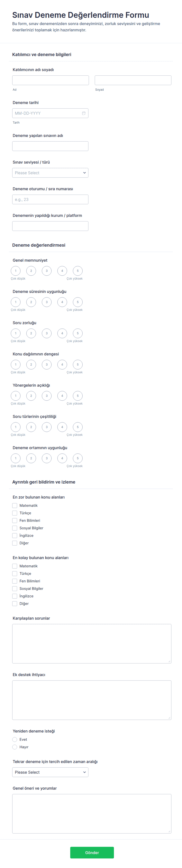The height and width of the screenshot is (868, 182).
Task: Select Evet for Yeniden deneme isteği
Action: (x=14, y=739)
